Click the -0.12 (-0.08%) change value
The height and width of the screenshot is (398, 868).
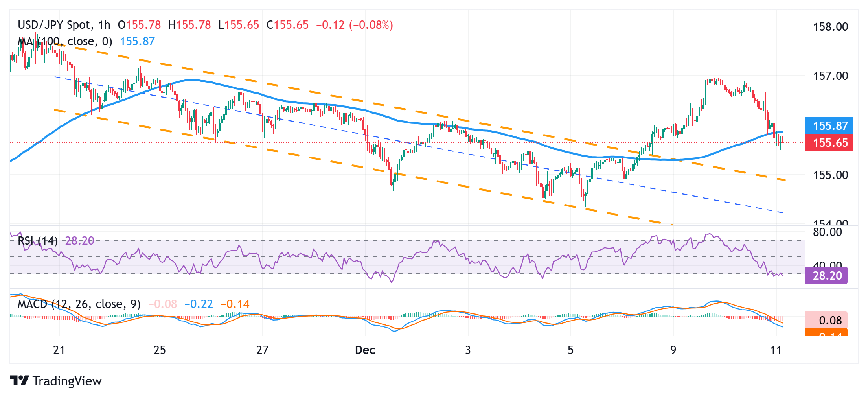[x=354, y=25]
